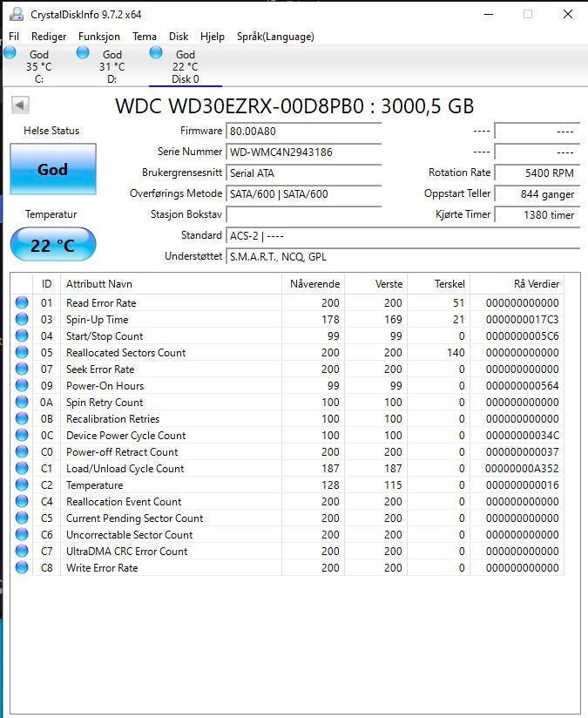
Task: Click the Firmware field 80.00A80
Action: pos(304,132)
